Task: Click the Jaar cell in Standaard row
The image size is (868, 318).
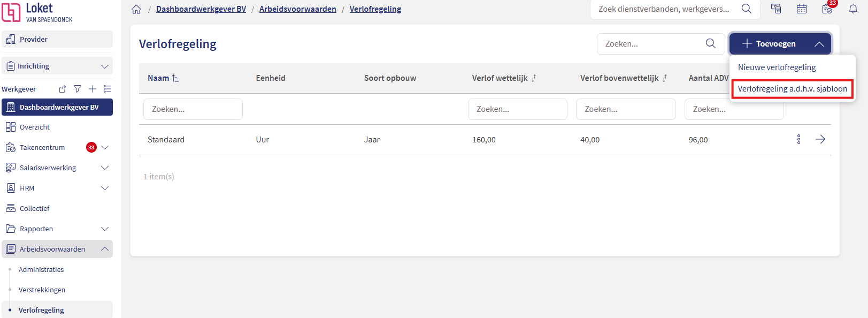Action: point(372,140)
